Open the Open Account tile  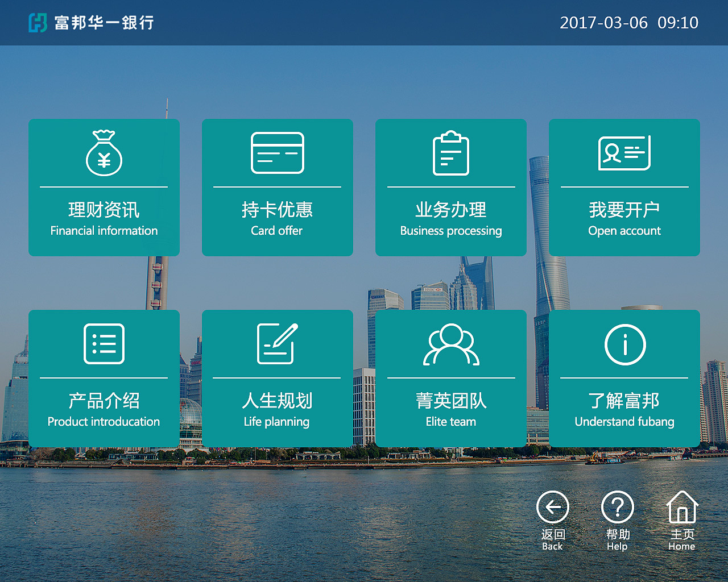click(x=624, y=188)
